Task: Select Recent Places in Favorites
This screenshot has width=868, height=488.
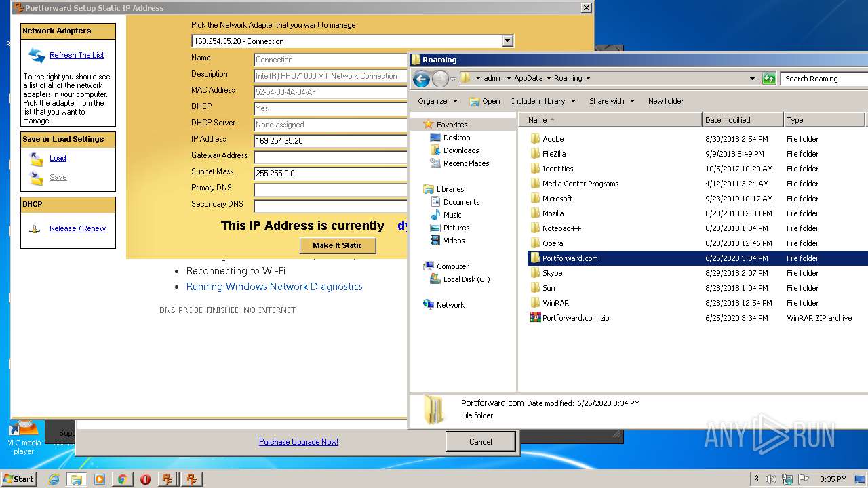Action: pos(466,163)
